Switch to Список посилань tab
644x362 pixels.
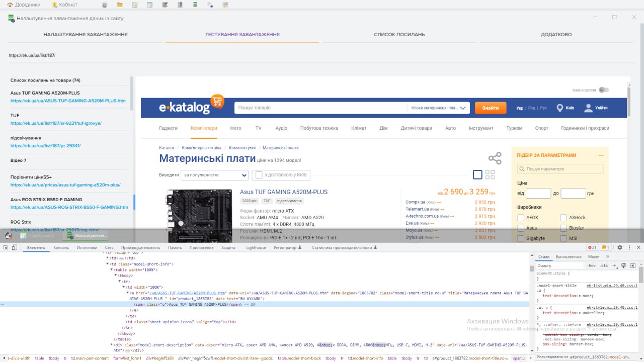(x=399, y=35)
